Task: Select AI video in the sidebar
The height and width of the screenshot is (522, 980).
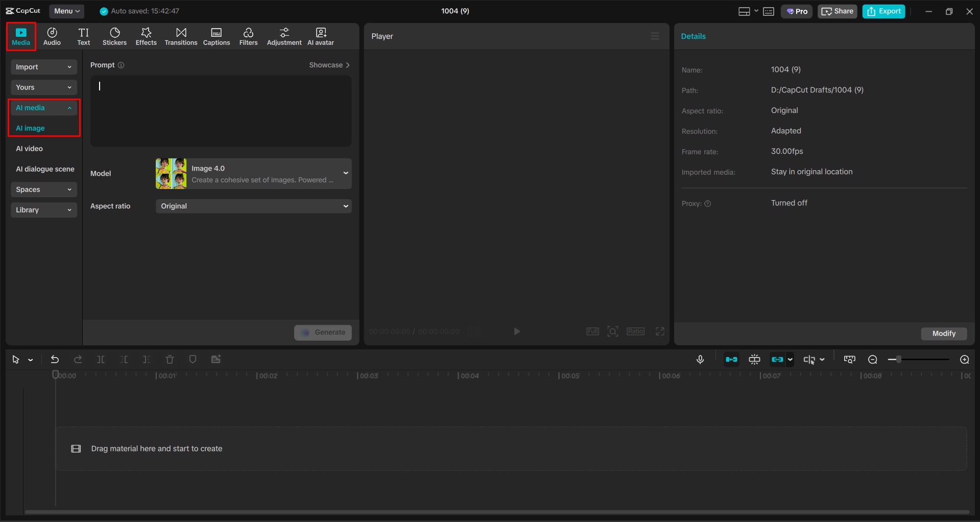Action: pos(29,149)
